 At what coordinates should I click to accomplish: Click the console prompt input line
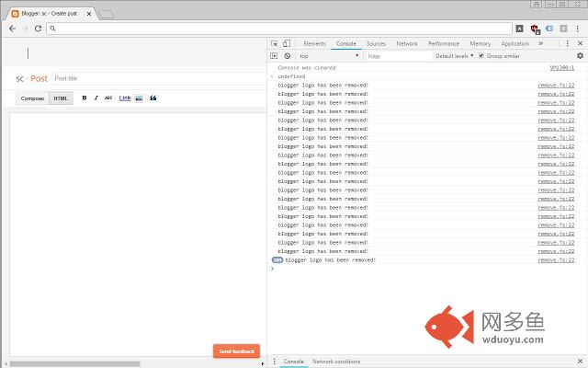[427, 269]
